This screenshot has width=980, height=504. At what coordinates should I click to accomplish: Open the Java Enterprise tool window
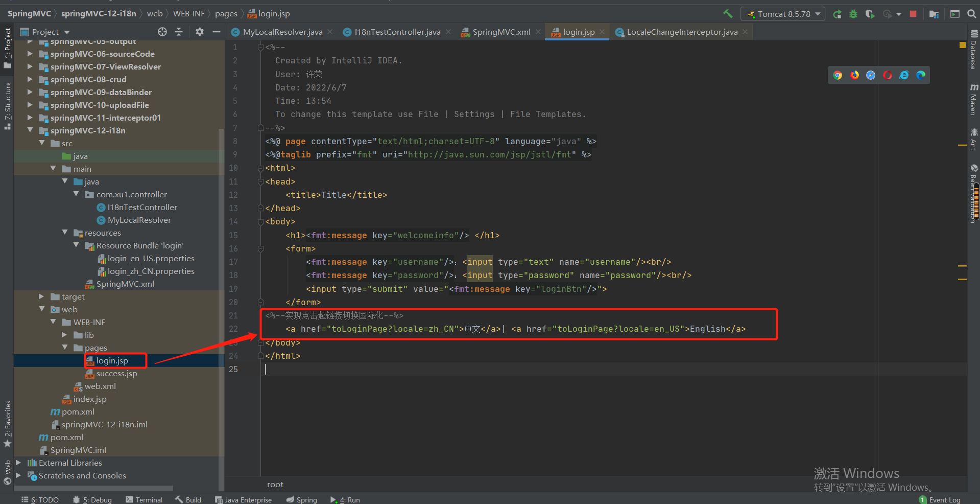[243, 499]
